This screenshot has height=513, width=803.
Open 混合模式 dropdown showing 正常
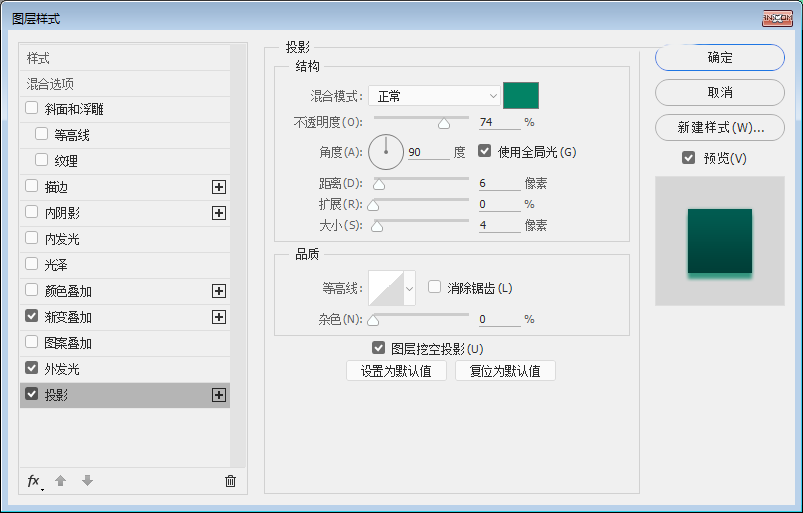[x=434, y=96]
